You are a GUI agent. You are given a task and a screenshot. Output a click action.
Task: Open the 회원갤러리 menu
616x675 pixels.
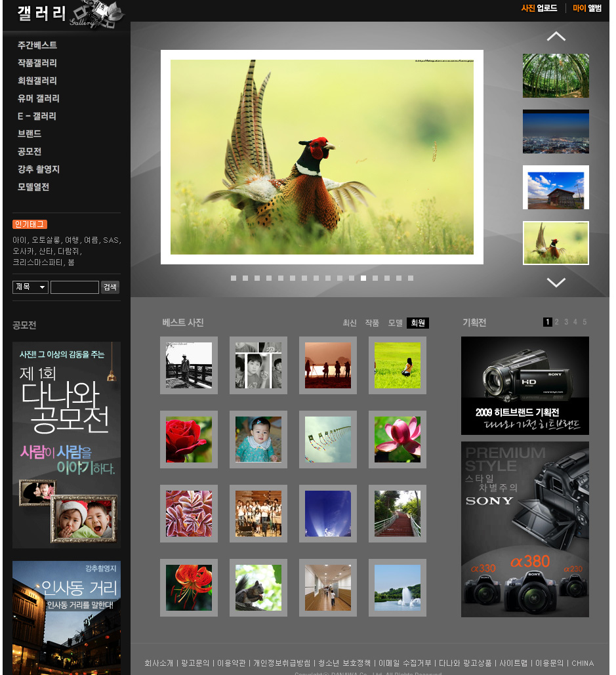(37, 81)
